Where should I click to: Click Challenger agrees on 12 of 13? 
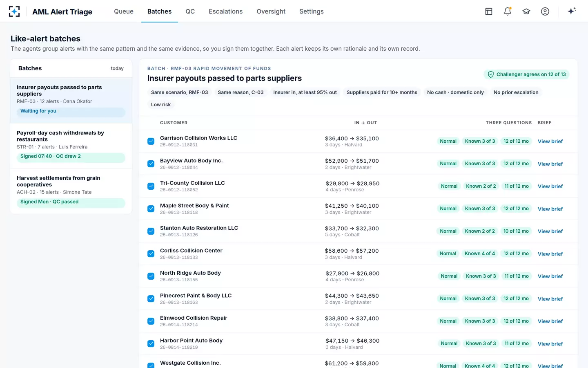[526, 74]
